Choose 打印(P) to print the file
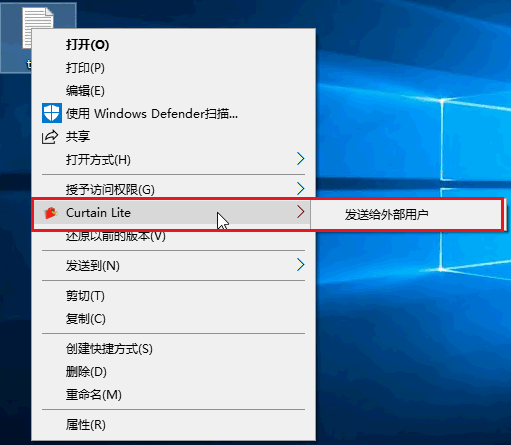The width and height of the screenshot is (511, 445). point(173,68)
